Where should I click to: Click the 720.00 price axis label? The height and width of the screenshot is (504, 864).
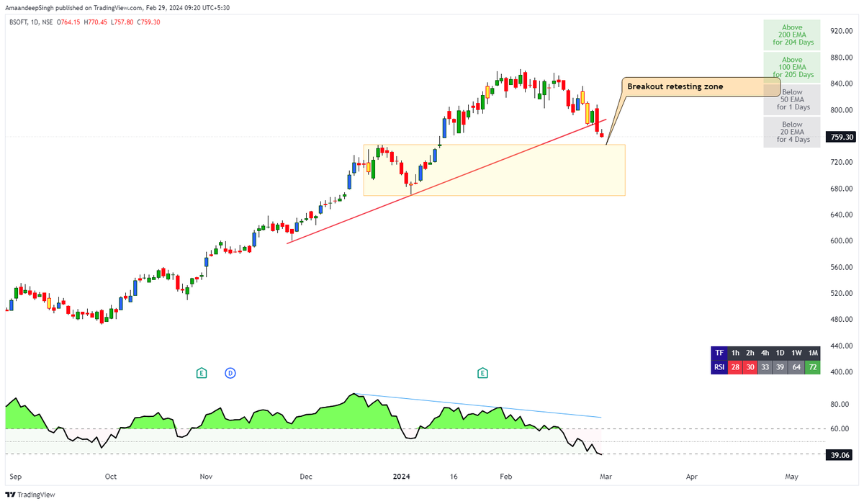pyautogui.click(x=840, y=163)
